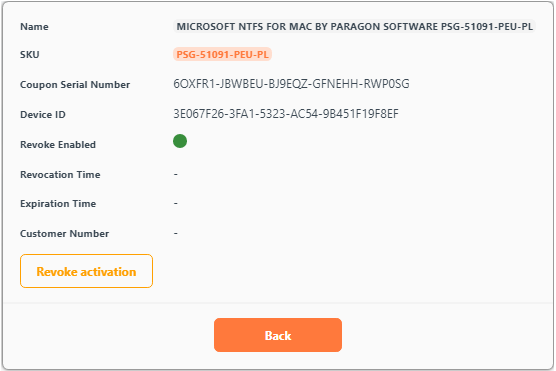Click the dash value beside Customer Number
Image resolution: width=556 pixels, height=371 pixels.
pos(176,233)
